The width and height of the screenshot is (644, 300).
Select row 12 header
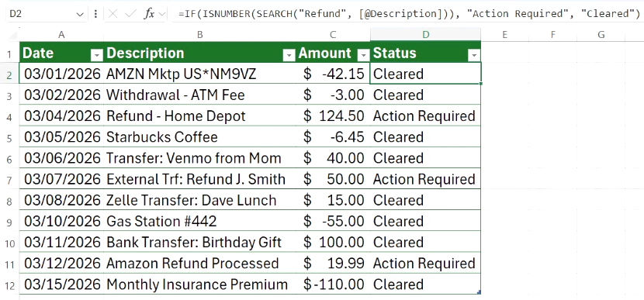pyautogui.click(x=9, y=284)
